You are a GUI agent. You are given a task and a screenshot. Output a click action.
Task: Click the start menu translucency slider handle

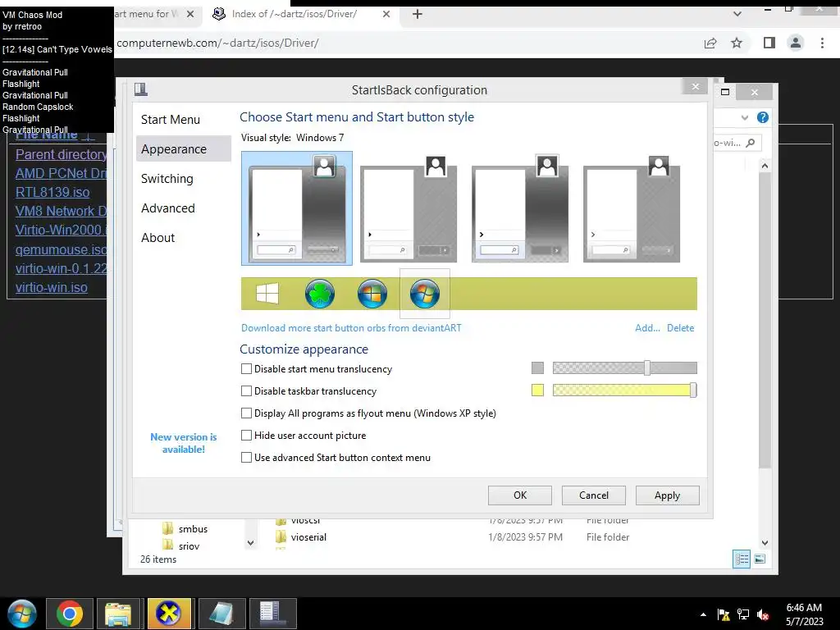(647, 368)
